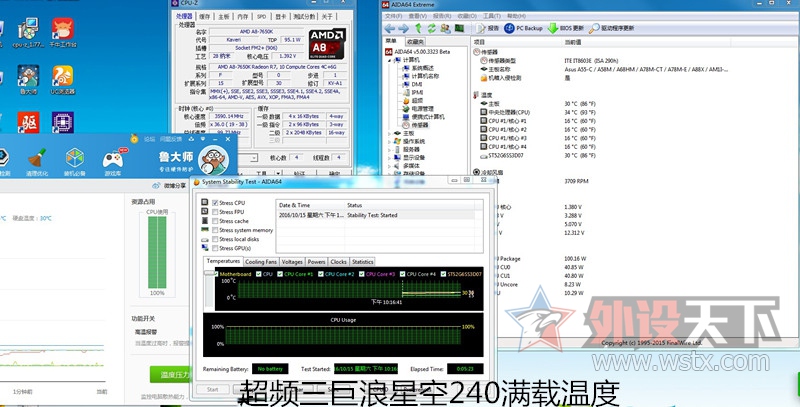The height and width of the screenshot is (407, 800).
Task: Click the AMD A8 logo in CPU-Z
Action: pos(327,44)
